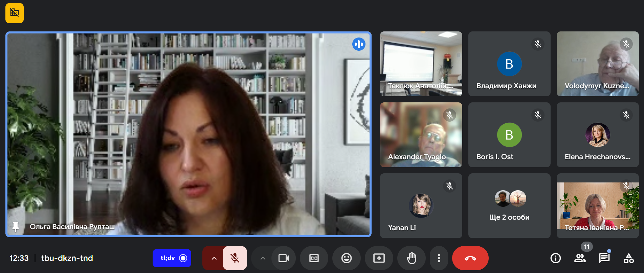The width and height of the screenshot is (644, 273).
Task: Click the present screen icon
Action: click(x=379, y=258)
